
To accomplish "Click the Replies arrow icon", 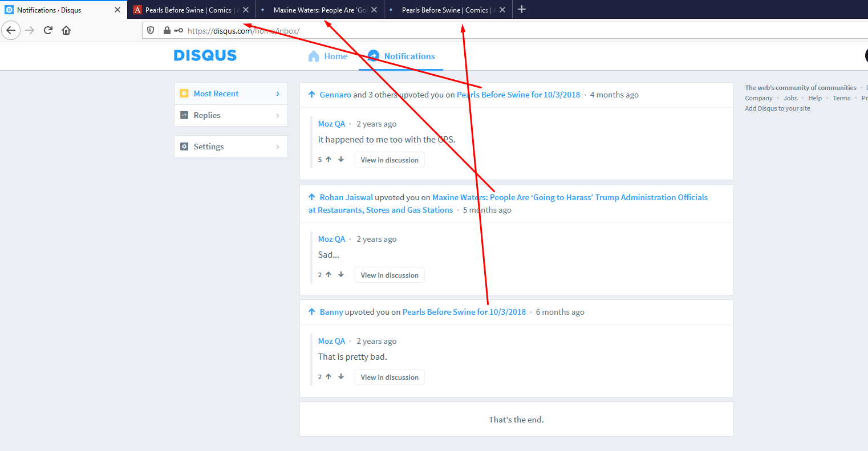I will pyautogui.click(x=184, y=115).
